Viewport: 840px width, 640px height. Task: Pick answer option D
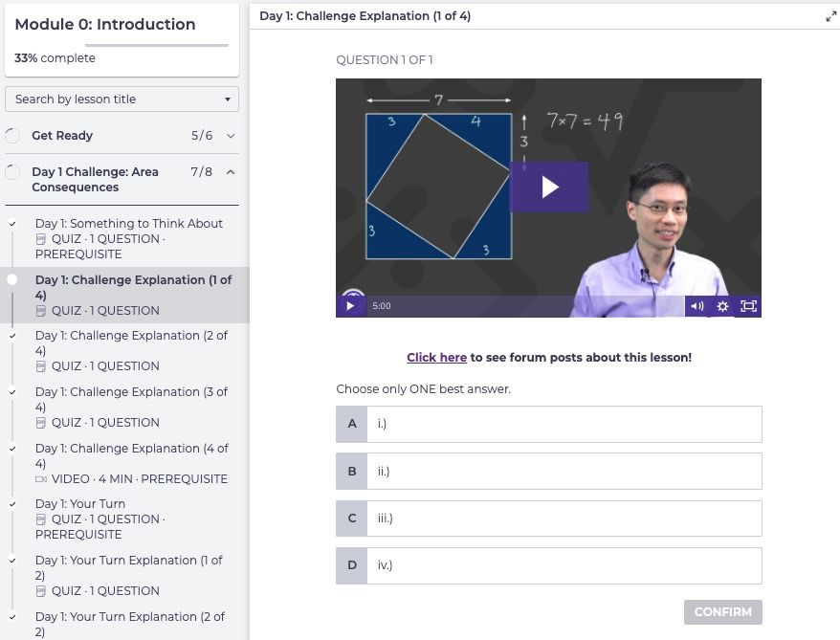click(548, 565)
